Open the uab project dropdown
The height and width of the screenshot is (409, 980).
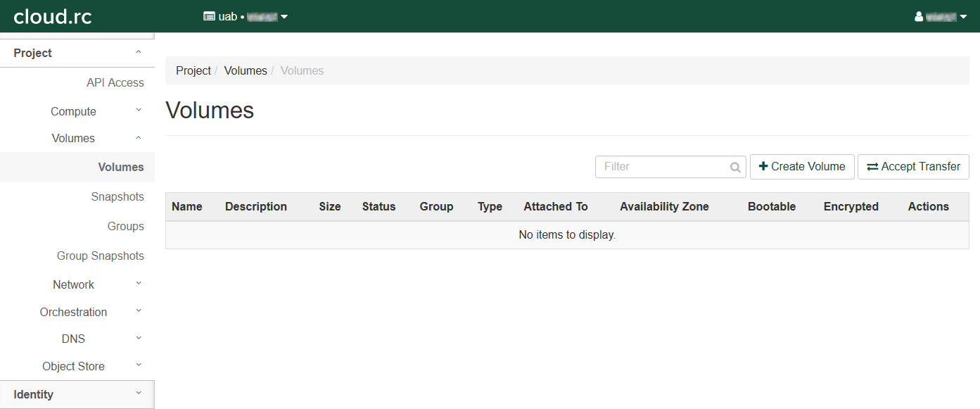pyautogui.click(x=246, y=17)
